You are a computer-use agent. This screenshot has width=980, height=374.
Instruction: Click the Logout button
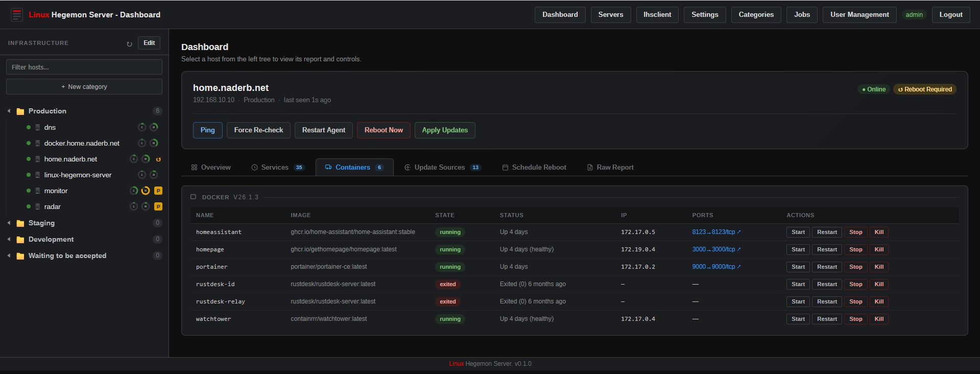[951, 15]
